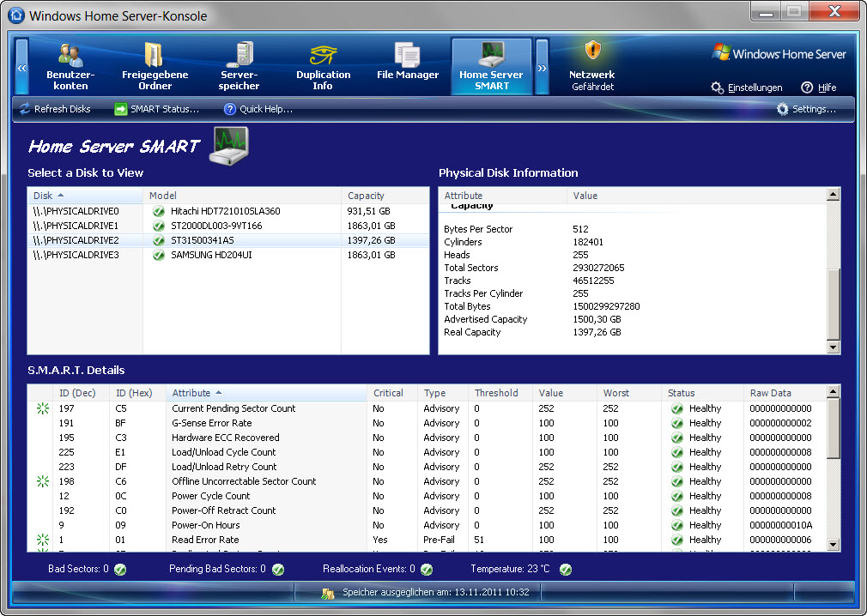The image size is (867, 616).
Task: Click the Home Server SMART disk logo
Action: (x=229, y=145)
